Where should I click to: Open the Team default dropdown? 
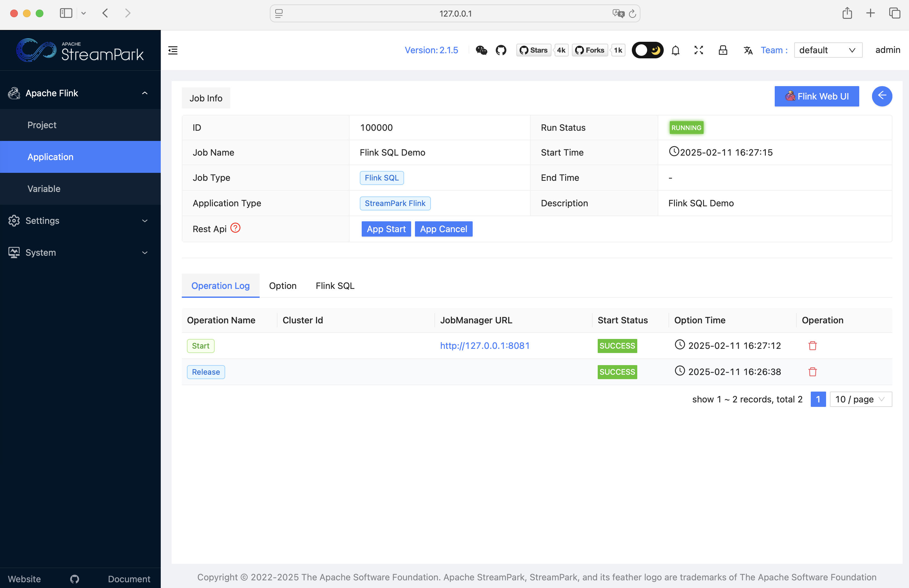(828, 50)
